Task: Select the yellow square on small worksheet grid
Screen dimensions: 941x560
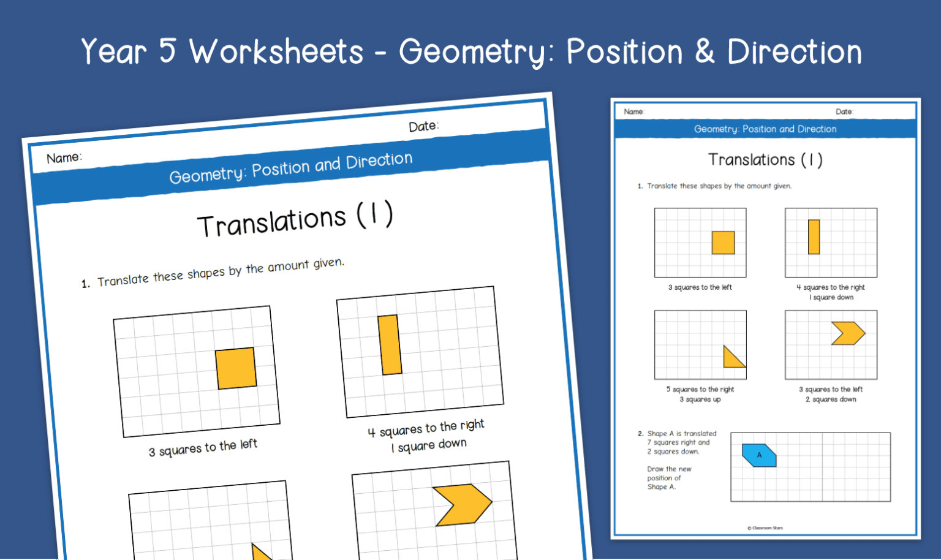Action: pos(723,243)
